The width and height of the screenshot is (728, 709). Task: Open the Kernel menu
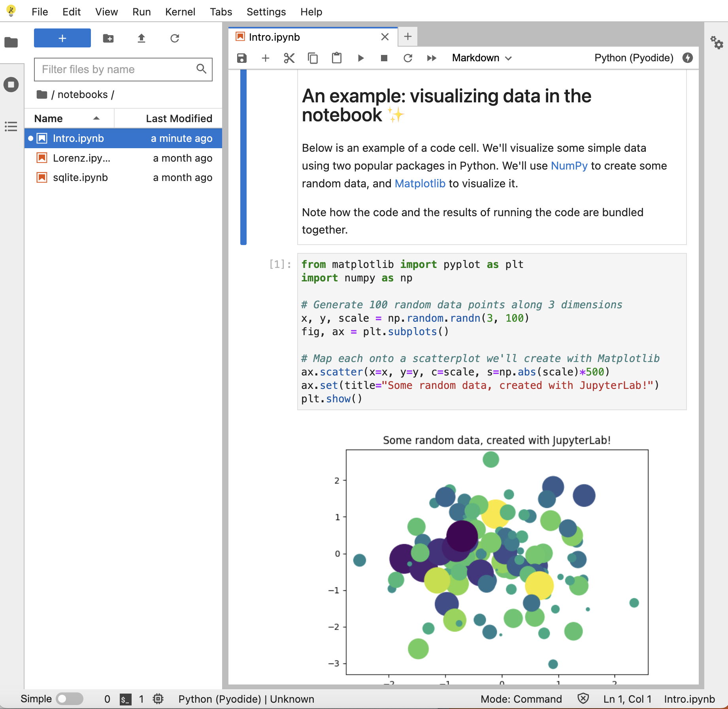[180, 12]
